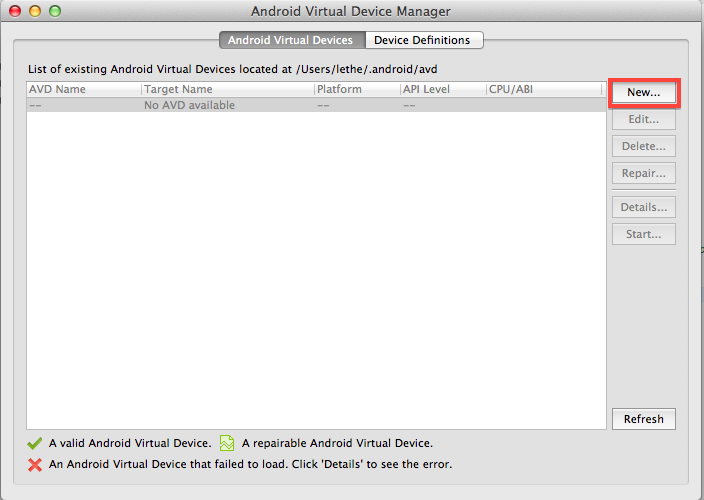Click the New... button to create an AVD
This screenshot has height=500, width=704.
tap(643, 92)
